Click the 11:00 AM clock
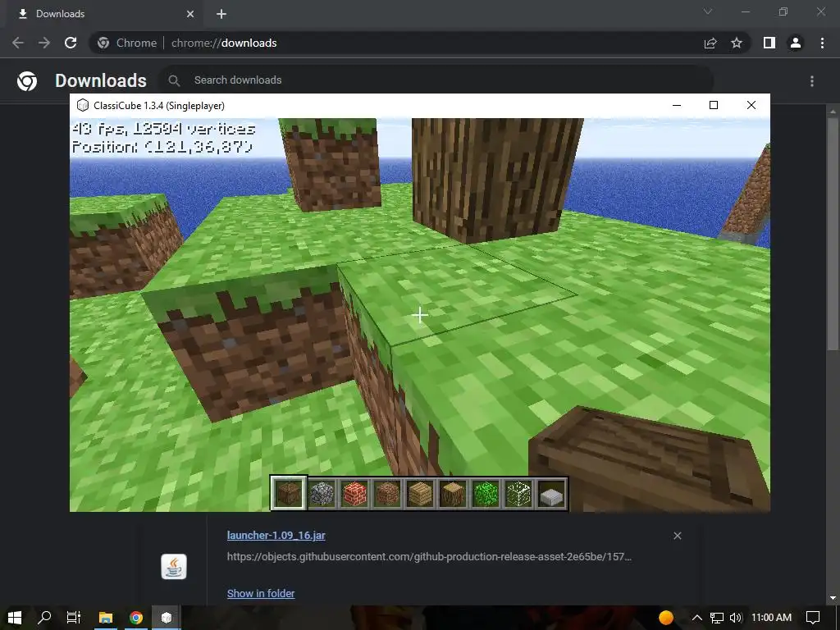This screenshot has width=840, height=630. pyautogui.click(x=771, y=618)
